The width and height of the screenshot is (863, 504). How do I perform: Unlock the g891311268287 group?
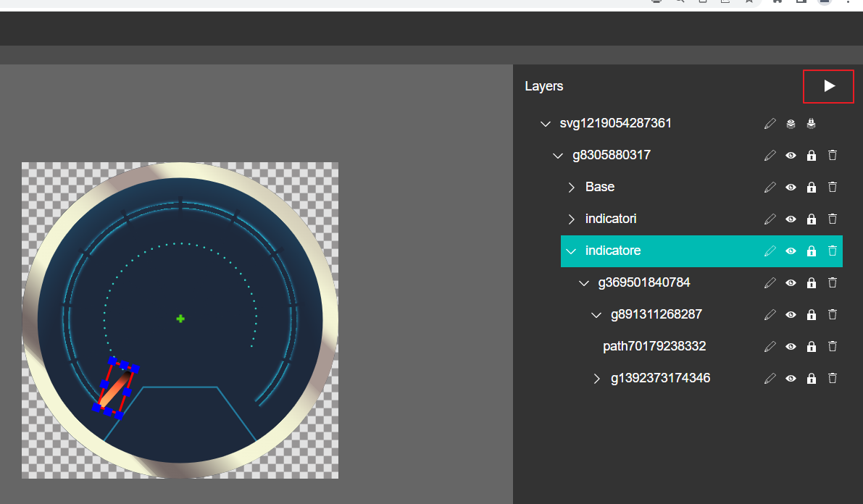[812, 314]
